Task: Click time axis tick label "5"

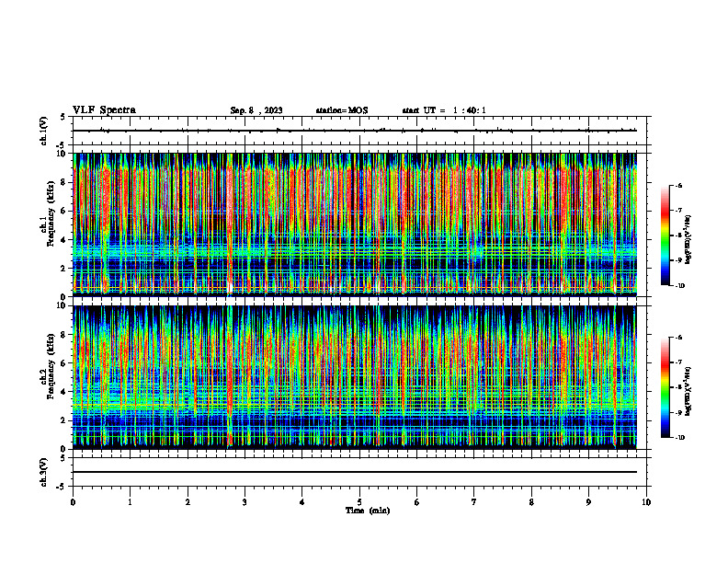Action: point(359,502)
